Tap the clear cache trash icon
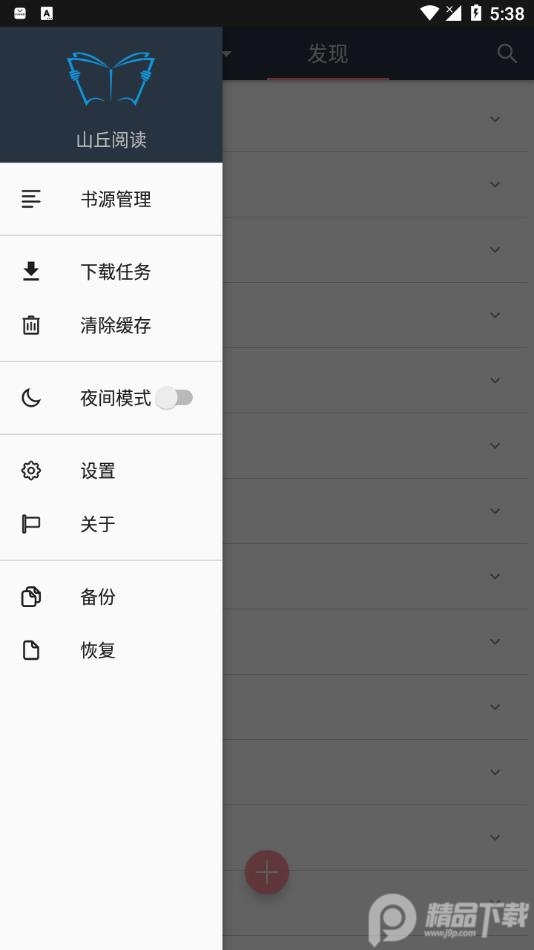This screenshot has height=950, width=534. pyautogui.click(x=31, y=325)
